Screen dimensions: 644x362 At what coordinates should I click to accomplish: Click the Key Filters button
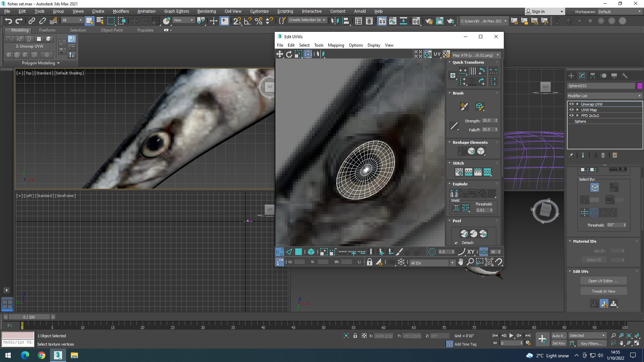[591, 343]
